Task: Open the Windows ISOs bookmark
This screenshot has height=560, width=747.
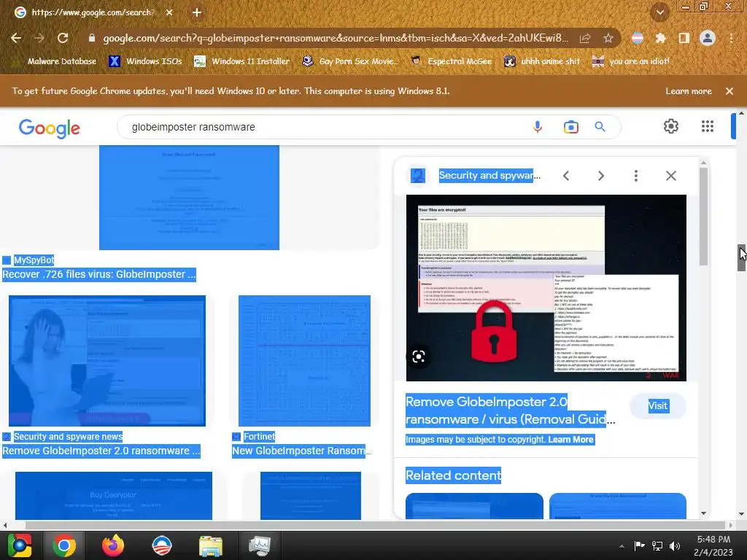Action: 145,61
